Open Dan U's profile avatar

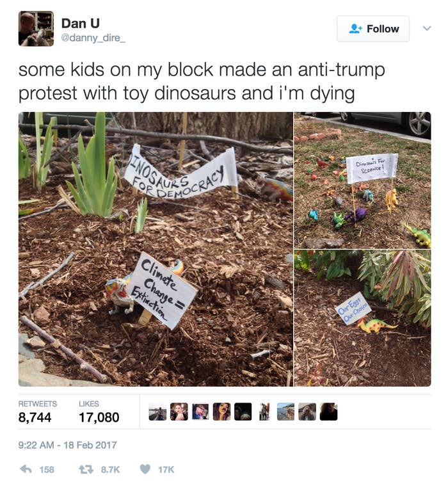[36, 29]
